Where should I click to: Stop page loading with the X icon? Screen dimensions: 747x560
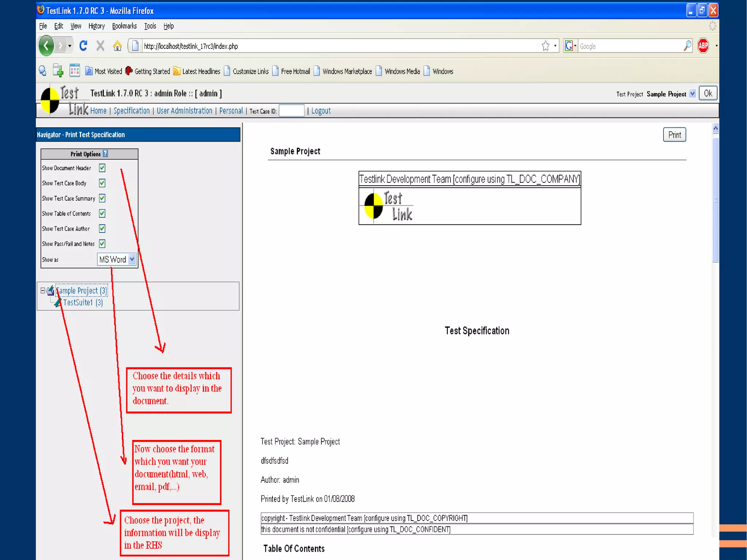click(100, 46)
